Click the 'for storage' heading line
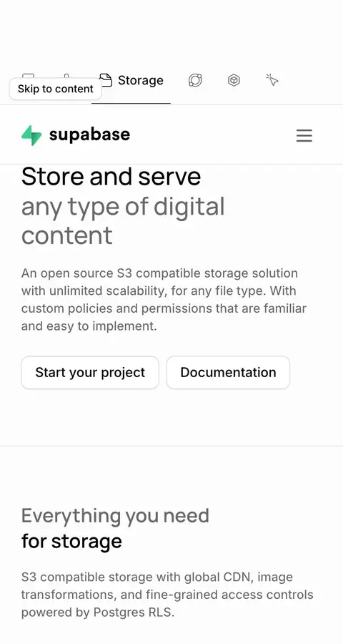The height and width of the screenshot is (644, 343). pos(71,541)
